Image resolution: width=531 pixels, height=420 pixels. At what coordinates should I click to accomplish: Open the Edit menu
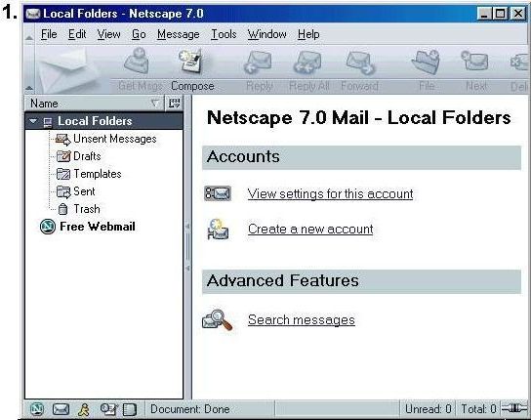pos(77,34)
